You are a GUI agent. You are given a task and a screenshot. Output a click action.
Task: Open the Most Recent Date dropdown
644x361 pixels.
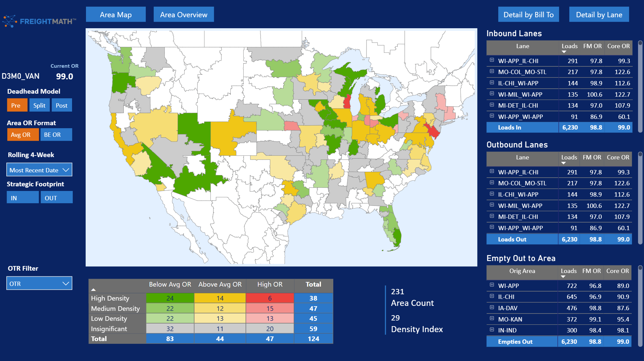pyautogui.click(x=39, y=170)
